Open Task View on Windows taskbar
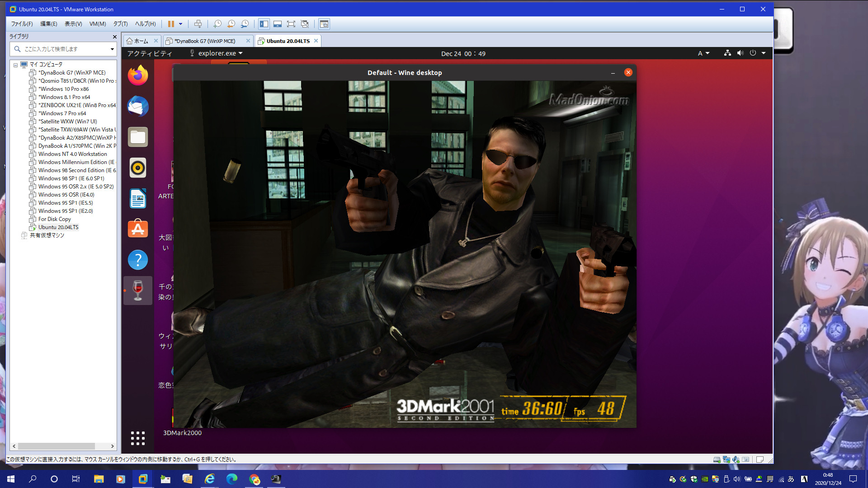Viewport: 868px width, 488px height. click(76, 479)
